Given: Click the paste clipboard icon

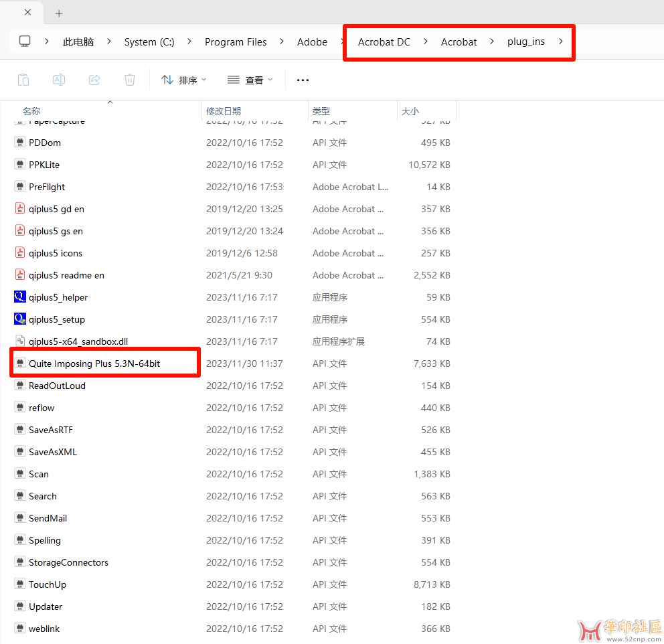Looking at the screenshot, I should coord(23,80).
